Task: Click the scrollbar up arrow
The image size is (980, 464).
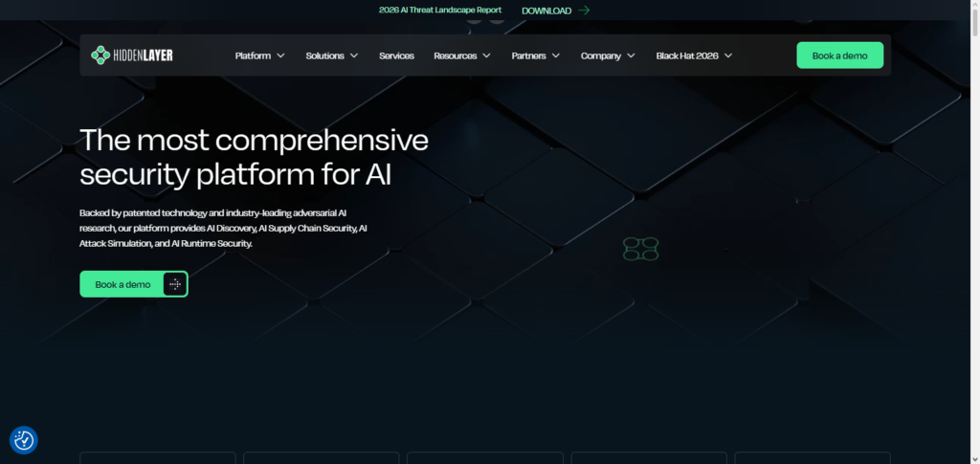Action: (x=974, y=5)
